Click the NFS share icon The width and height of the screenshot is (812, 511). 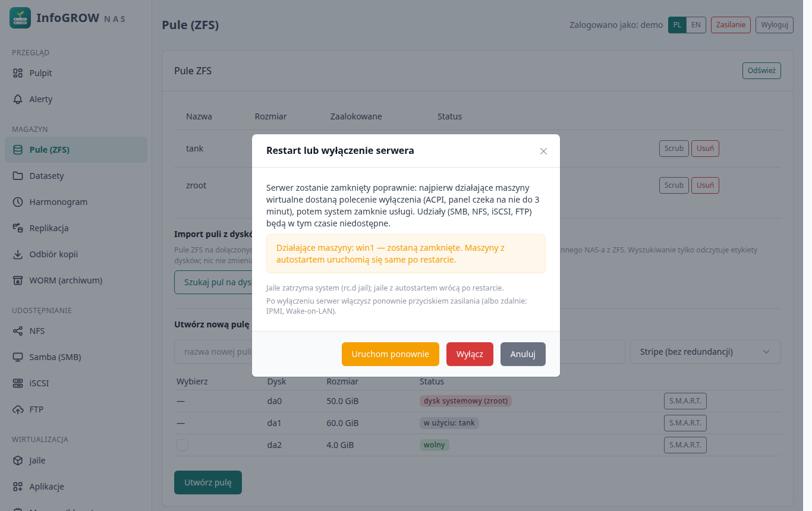(x=18, y=331)
